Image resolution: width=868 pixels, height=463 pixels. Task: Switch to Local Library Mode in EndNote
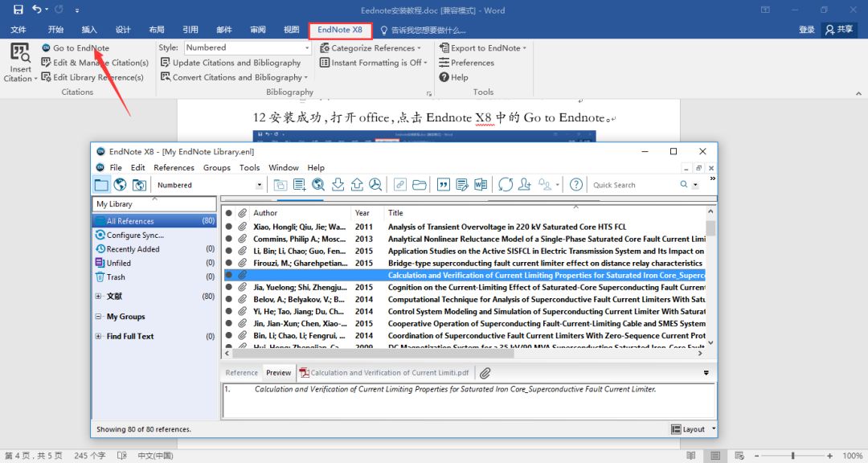(101, 184)
